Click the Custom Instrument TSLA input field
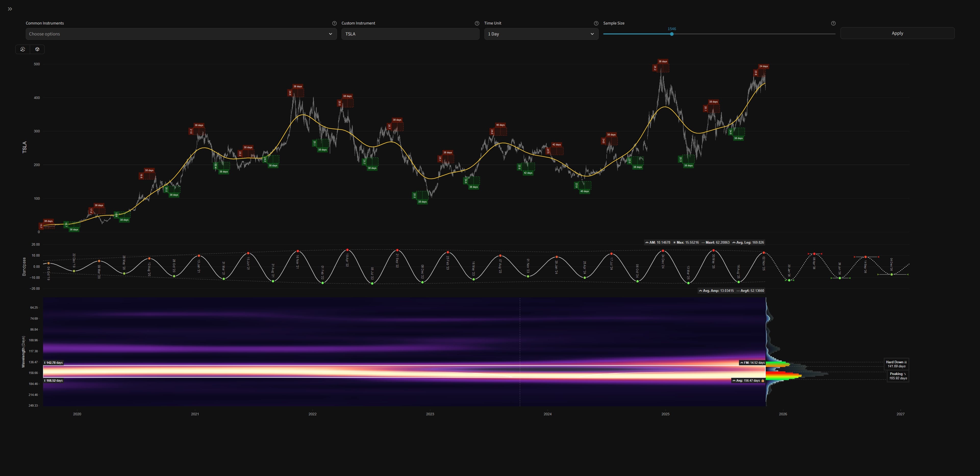This screenshot has height=476, width=980. (410, 34)
